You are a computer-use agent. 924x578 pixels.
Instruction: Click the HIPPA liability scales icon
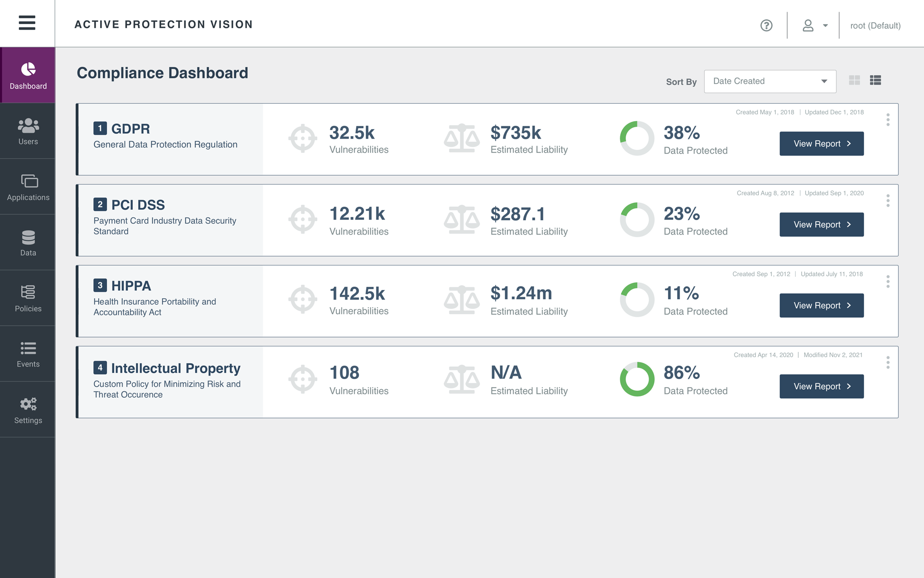462,300
